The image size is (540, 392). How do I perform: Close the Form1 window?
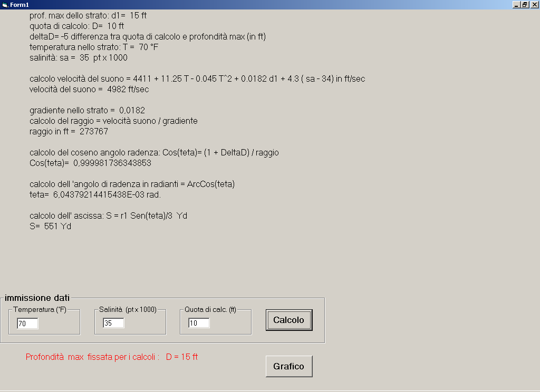pyautogui.click(x=534, y=4)
